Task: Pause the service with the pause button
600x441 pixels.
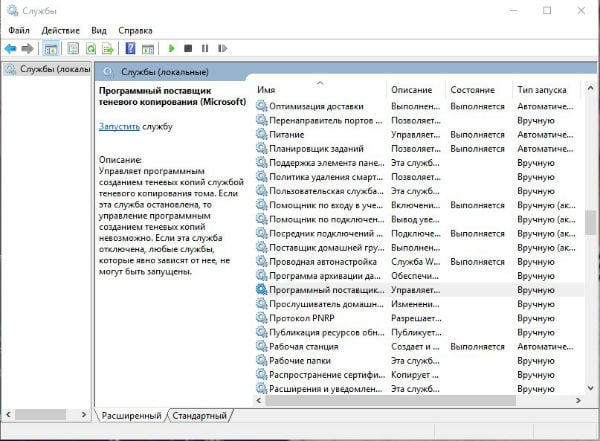Action: point(205,48)
